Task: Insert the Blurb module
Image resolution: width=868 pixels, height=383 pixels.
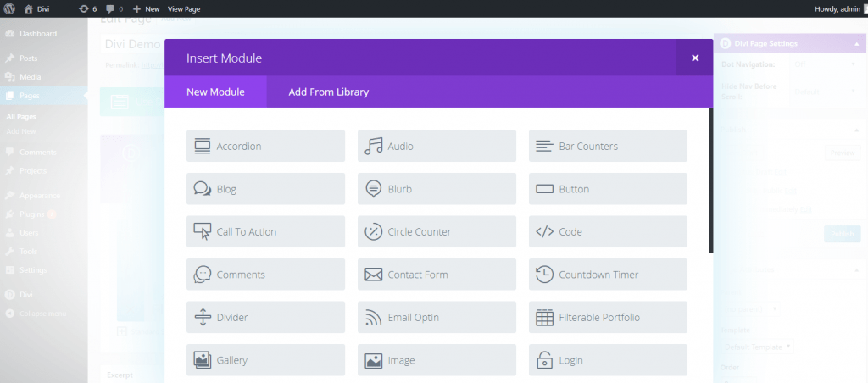Action: click(437, 189)
